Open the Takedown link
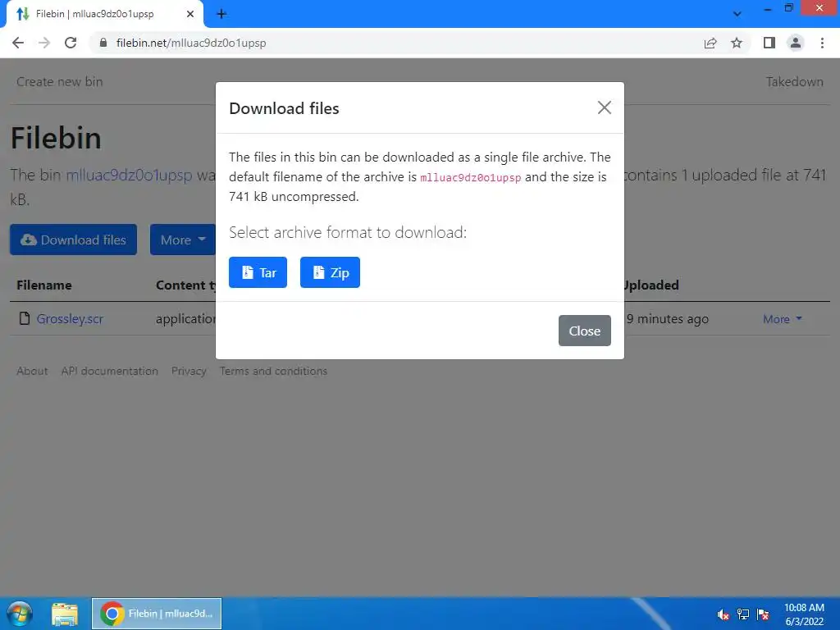Image resolution: width=840 pixels, height=630 pixels. (794, 81)
